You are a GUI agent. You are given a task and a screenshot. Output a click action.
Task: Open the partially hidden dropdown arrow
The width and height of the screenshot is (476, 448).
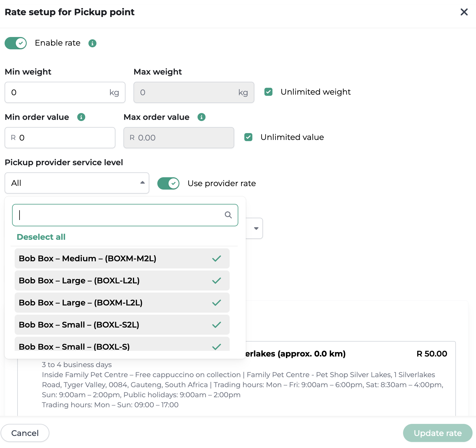coord(256,228)
